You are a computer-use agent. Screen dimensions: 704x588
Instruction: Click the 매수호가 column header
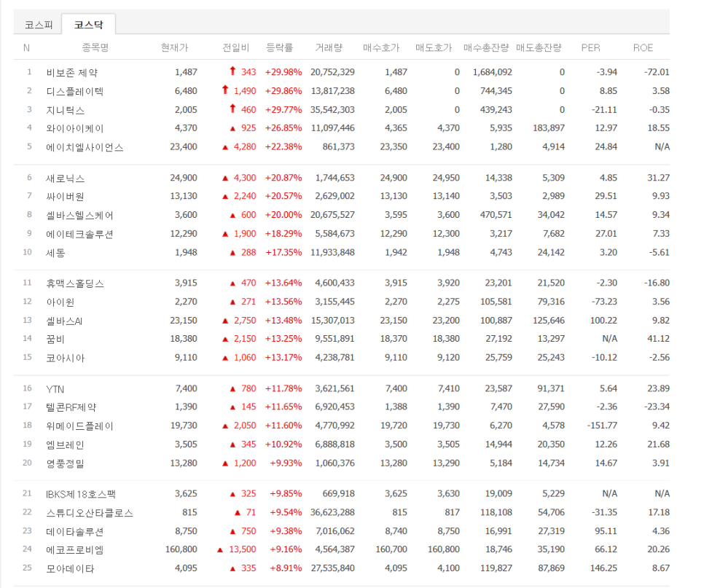[381, 47]
